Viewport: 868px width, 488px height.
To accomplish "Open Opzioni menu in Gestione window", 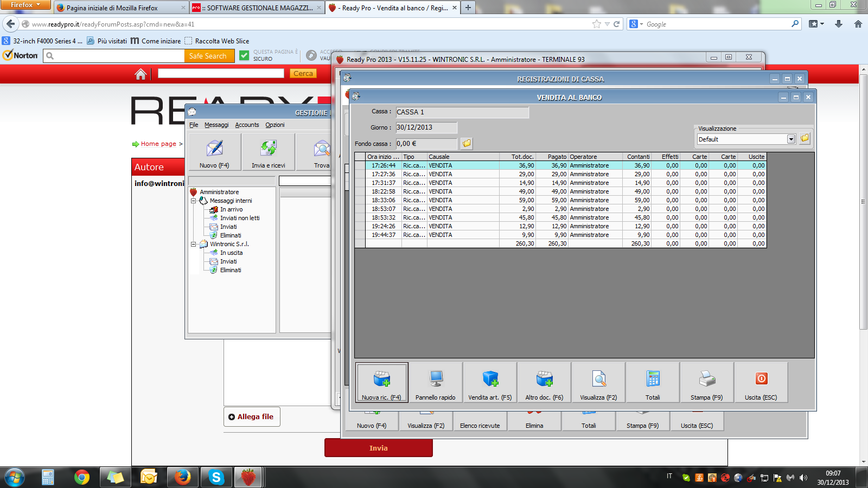I will tap(275, 125).
